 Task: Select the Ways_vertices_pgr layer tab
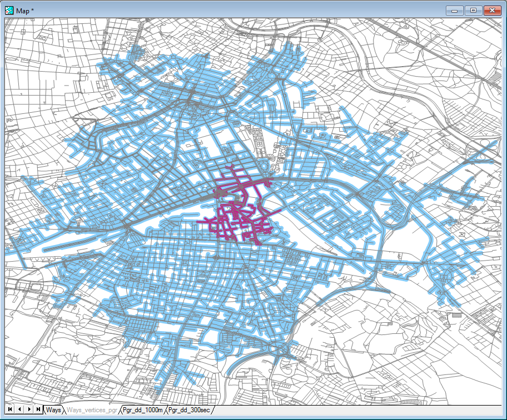click(92, 410)
